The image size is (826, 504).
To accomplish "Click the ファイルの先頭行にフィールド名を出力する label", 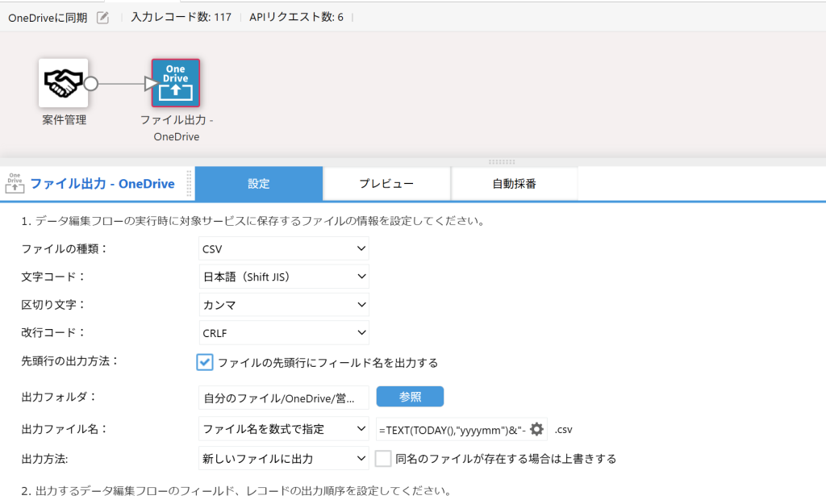I will pos(327,363).
